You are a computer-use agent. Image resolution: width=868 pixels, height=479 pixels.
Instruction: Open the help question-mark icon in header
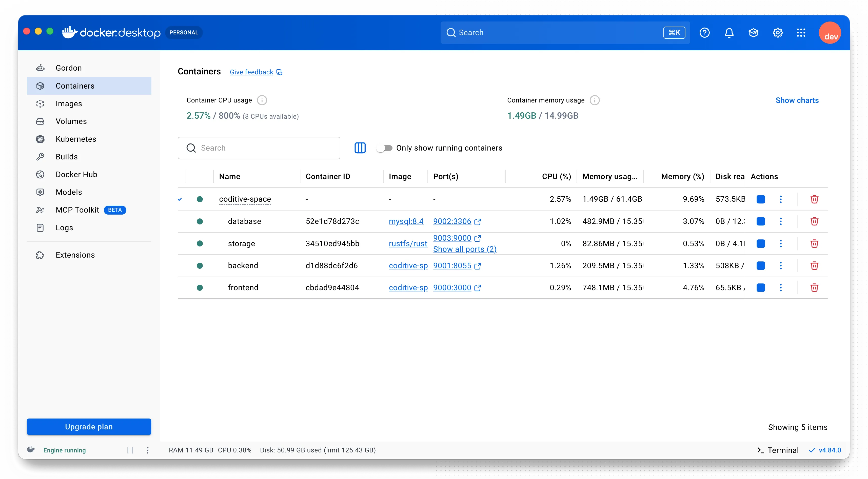(x=704, y=33)
